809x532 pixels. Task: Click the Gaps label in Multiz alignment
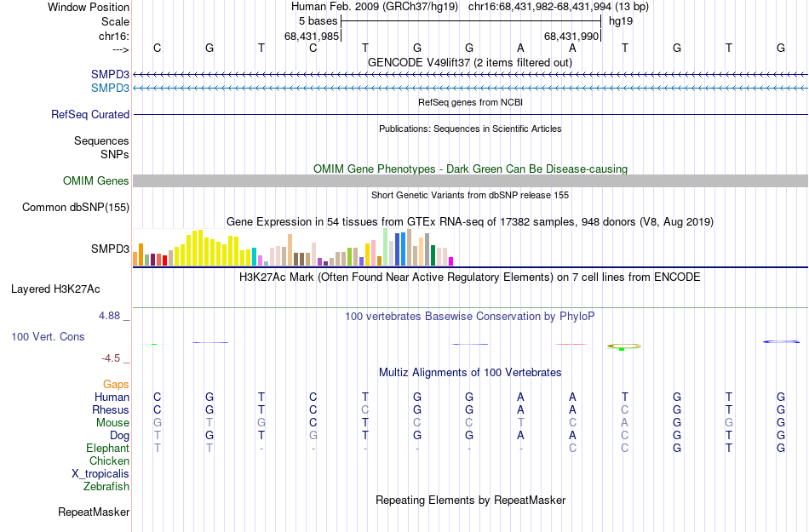[x=116, y=384]
